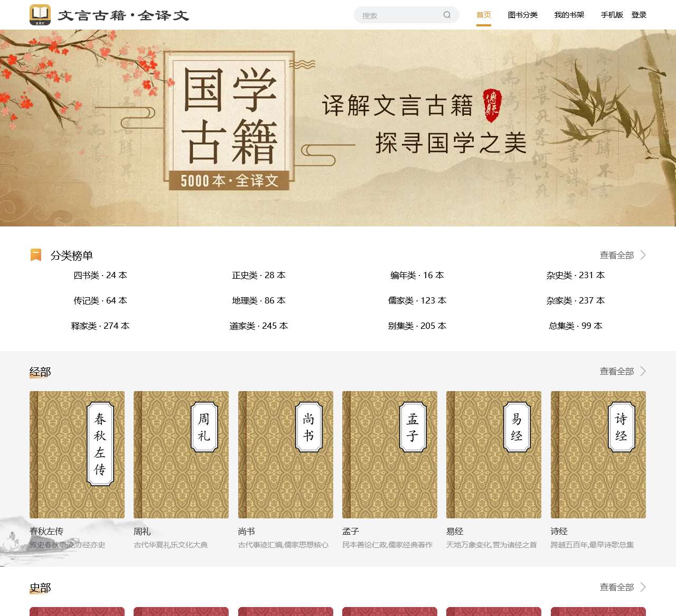The height and width of the screenshot is (616, 676).
Task: Open category 四书类 · 24 本
Action: pos(100,275)
